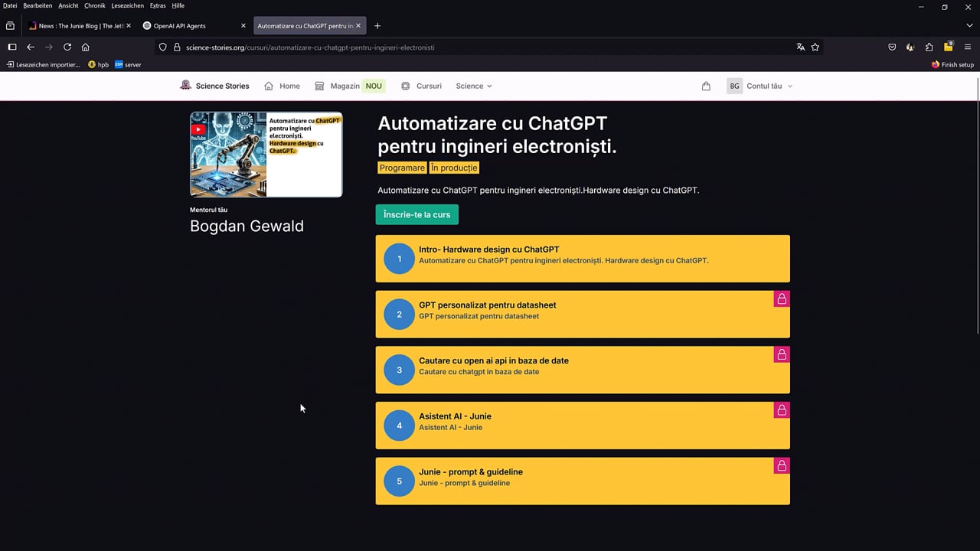Open the Lesezeichen menu
The height and width of the screenshot is (551, 980).
click(x=128, y=5)
